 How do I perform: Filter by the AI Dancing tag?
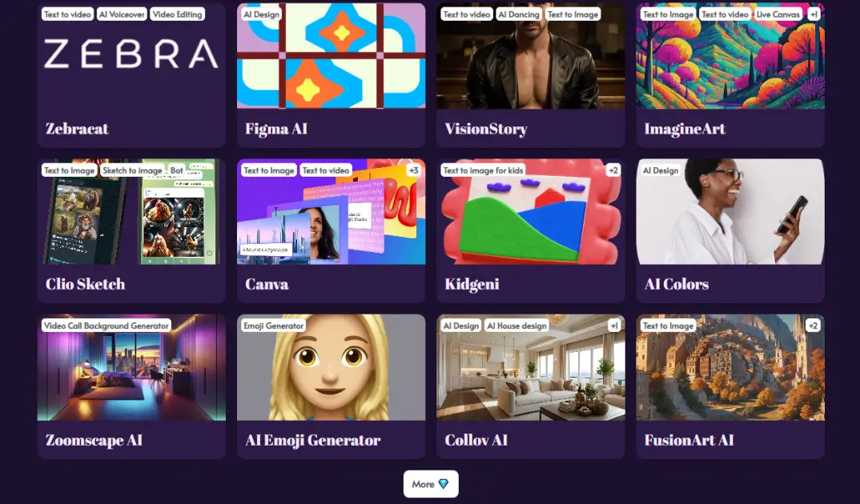coord(518,14)
